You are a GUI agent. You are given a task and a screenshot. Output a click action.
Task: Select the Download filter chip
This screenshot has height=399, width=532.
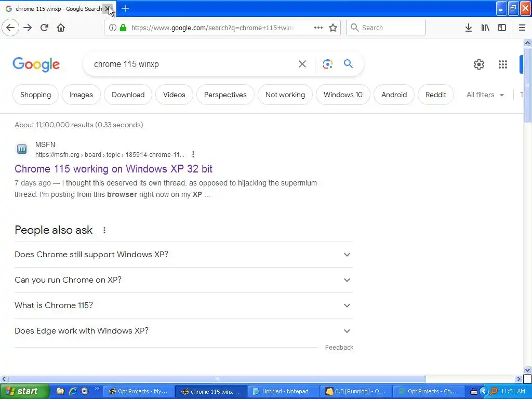(x=128, y=95)
